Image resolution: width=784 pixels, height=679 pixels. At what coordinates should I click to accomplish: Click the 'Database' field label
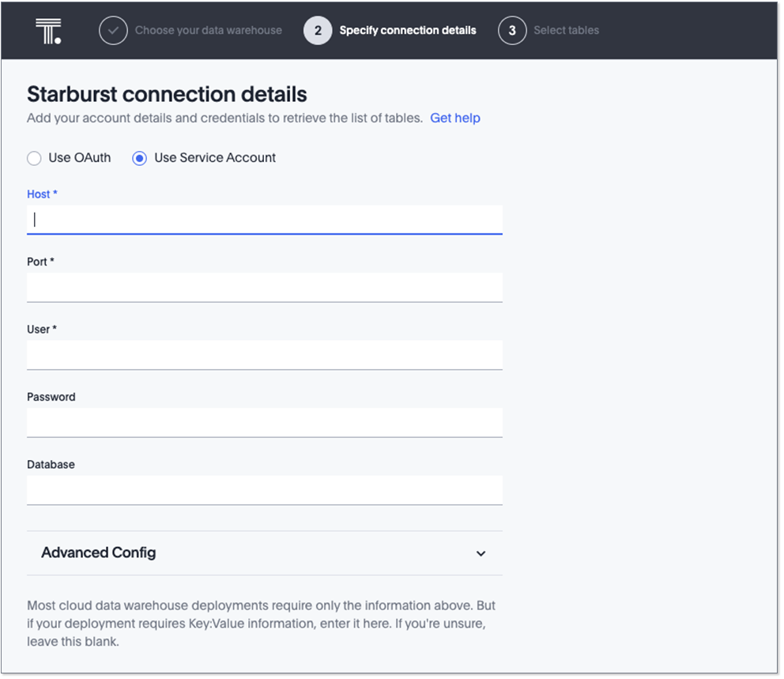tap(51, 465)
